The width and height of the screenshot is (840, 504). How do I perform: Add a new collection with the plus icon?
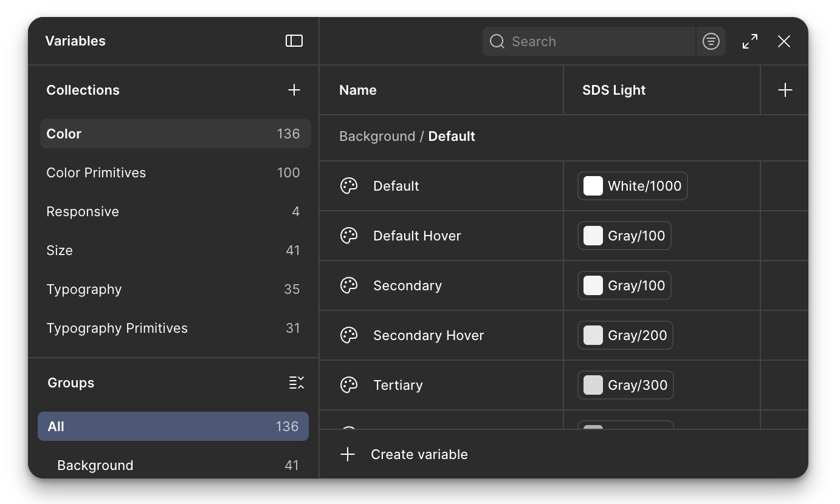294,89
